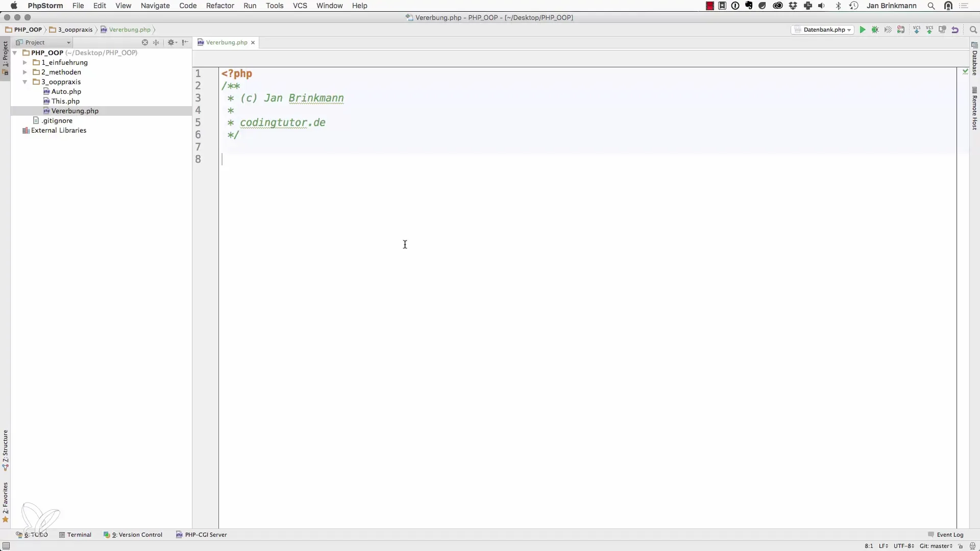Start debugging with the green bug icon
980x551 pixels.
click(x=875, y=30)
